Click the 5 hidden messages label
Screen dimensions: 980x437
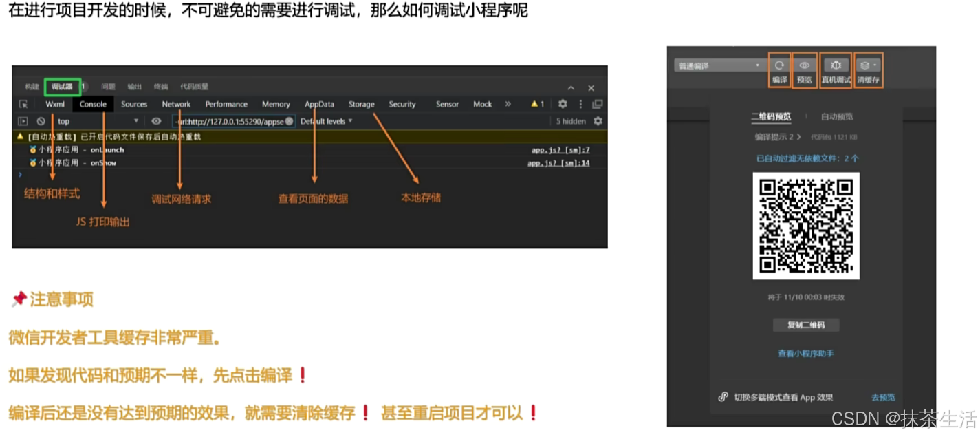(x=571, y=121)
